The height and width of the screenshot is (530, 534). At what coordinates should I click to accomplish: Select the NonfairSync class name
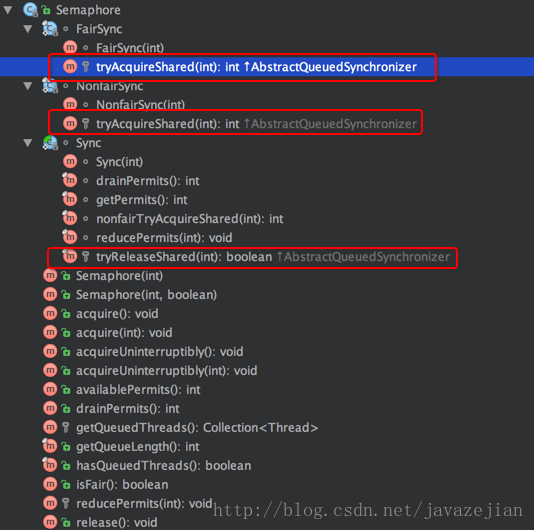pos(109,86)
